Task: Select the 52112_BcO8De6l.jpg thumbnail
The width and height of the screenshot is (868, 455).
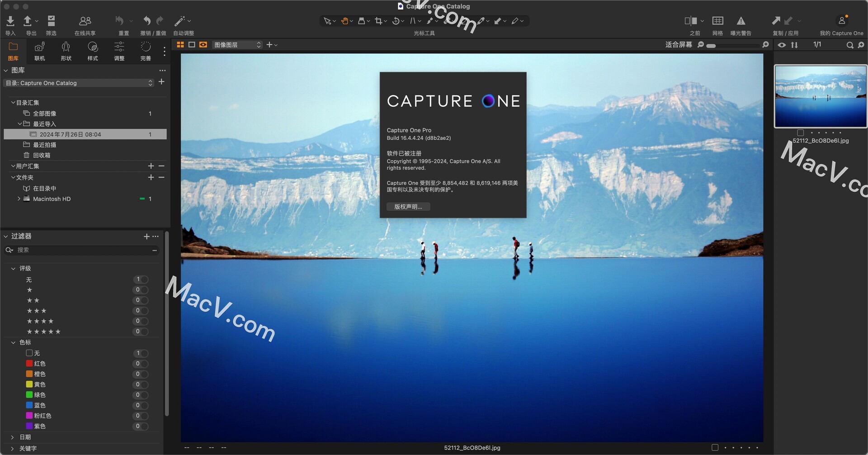Action: tap(820, 95)
